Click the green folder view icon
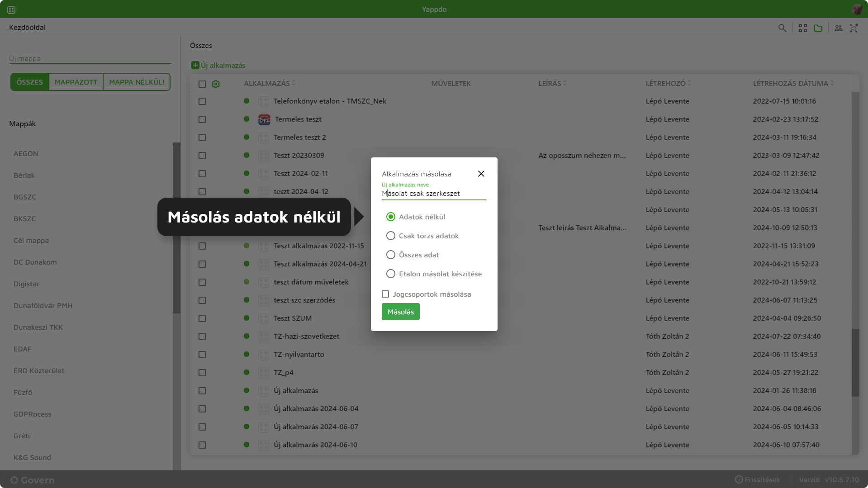Viewport: 868px width, 488px height. (818, 28)
